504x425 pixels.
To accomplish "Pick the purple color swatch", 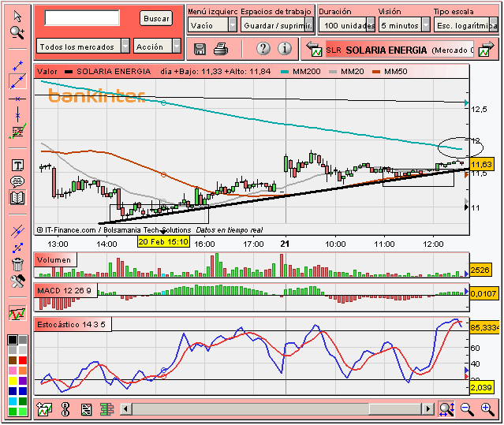I will coord(23,381).
